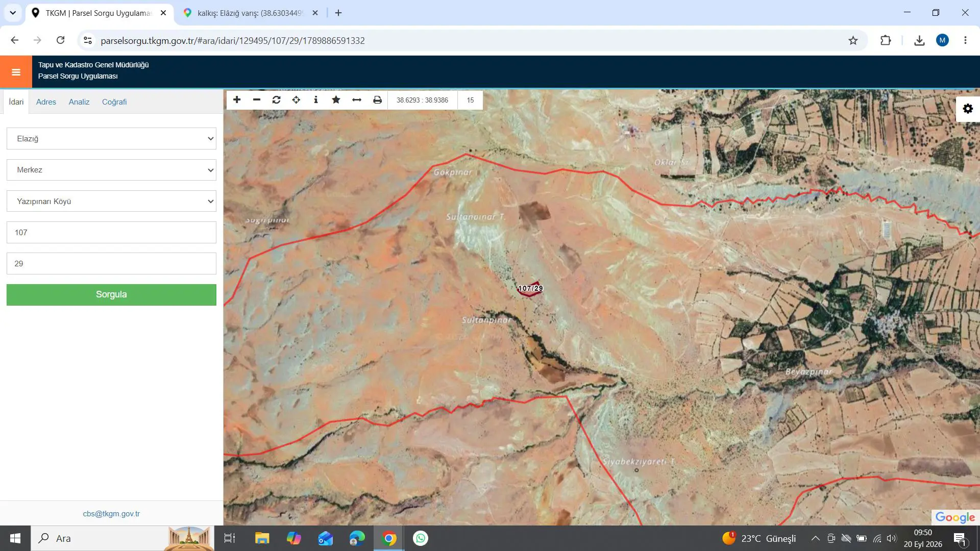Print the map with the printer icon
980x551 pixels.
(x=377, y=100)
